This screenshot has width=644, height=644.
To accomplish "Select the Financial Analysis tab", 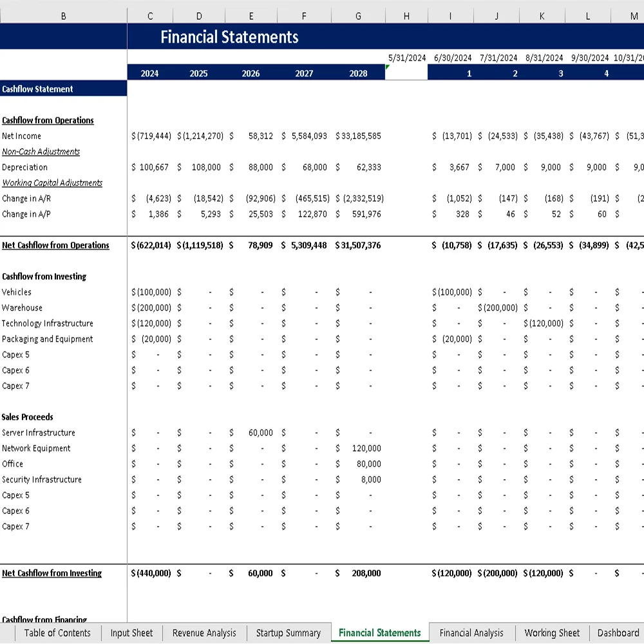I will 472,633.
